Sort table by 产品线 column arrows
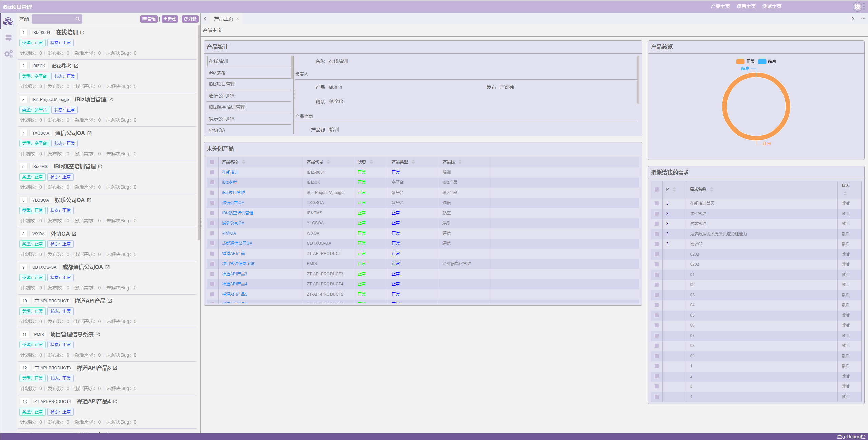The width and height of the screenshot is (868, 440). [460, 162]
